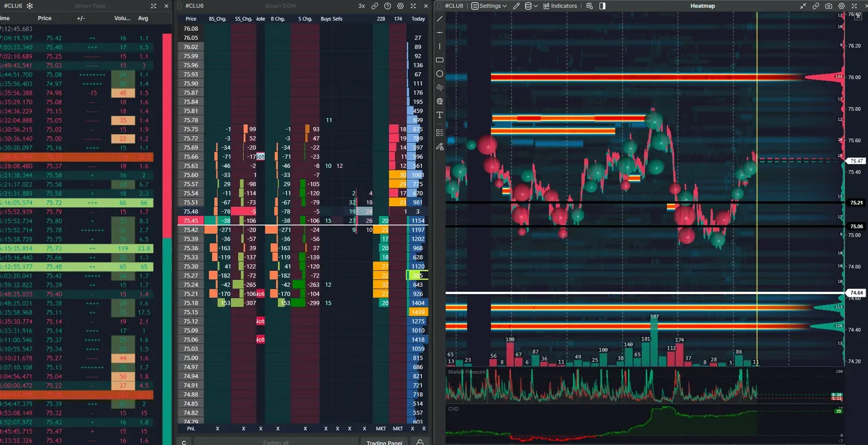
Task: Open Smart DOM settings gear
Action: [400, 6]
